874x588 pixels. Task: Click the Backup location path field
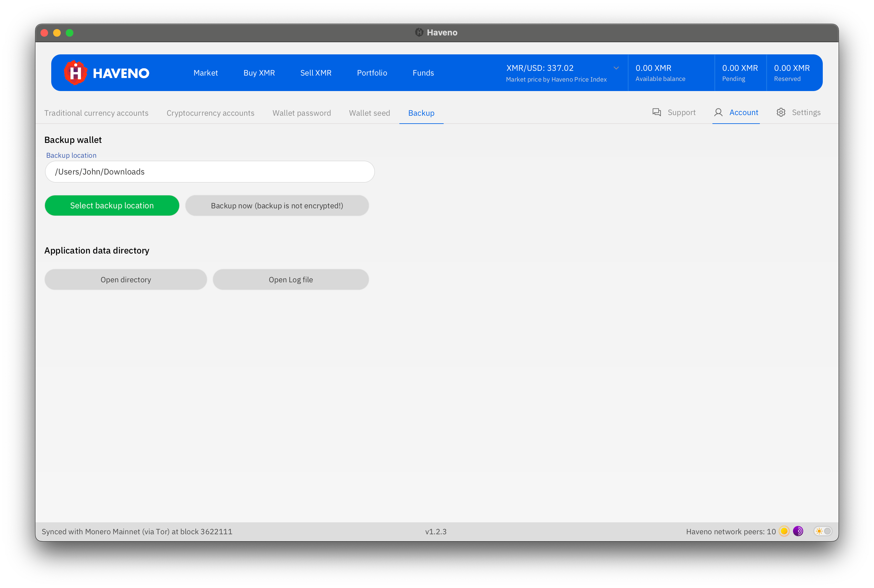pos(210,172)
